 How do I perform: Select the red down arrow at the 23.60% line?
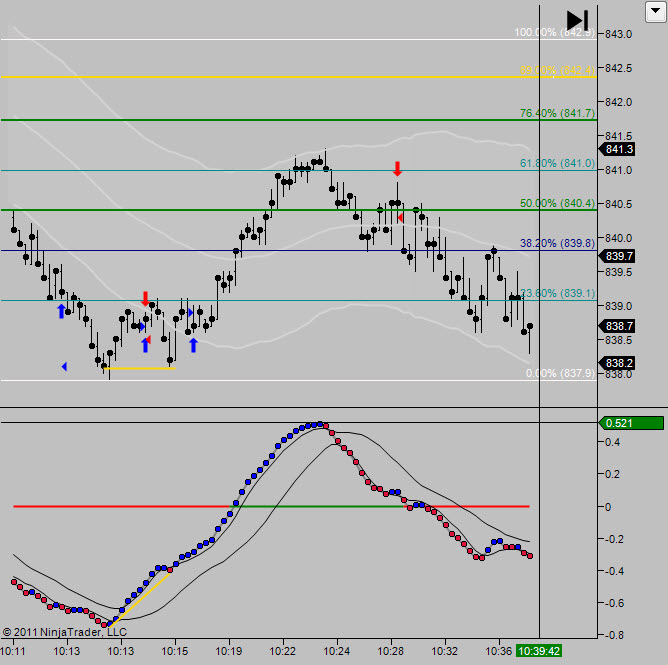coord(145,299)
